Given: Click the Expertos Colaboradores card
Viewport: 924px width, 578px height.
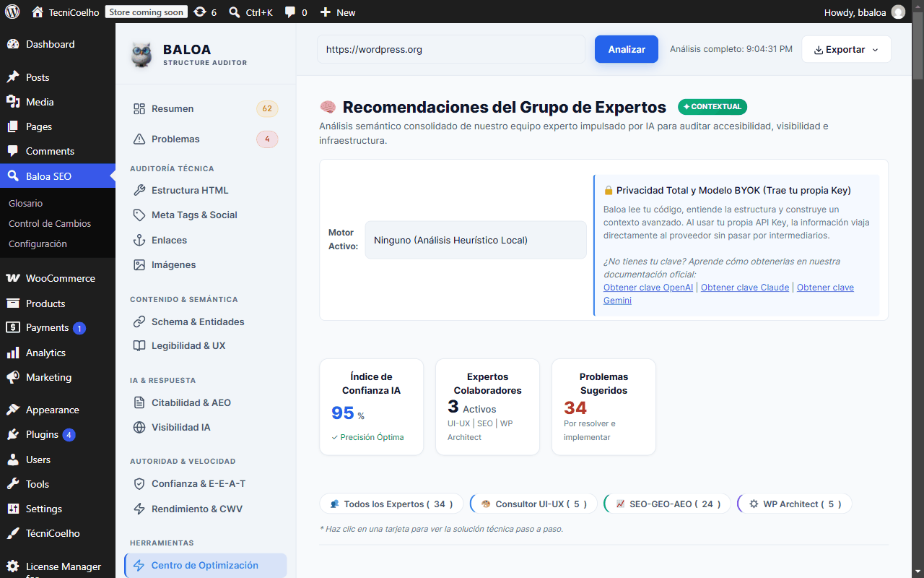Looking at the screenshot, I should [488, 407].
